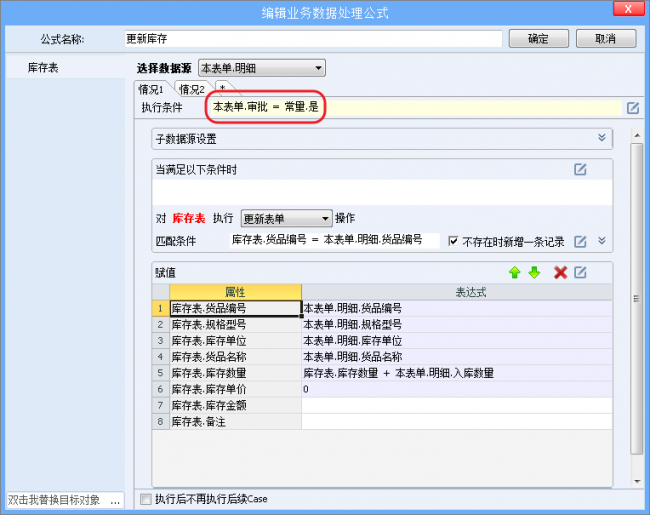Select row header number 1
The width and height of the screenshot is (650, 515).
point(161,308)
